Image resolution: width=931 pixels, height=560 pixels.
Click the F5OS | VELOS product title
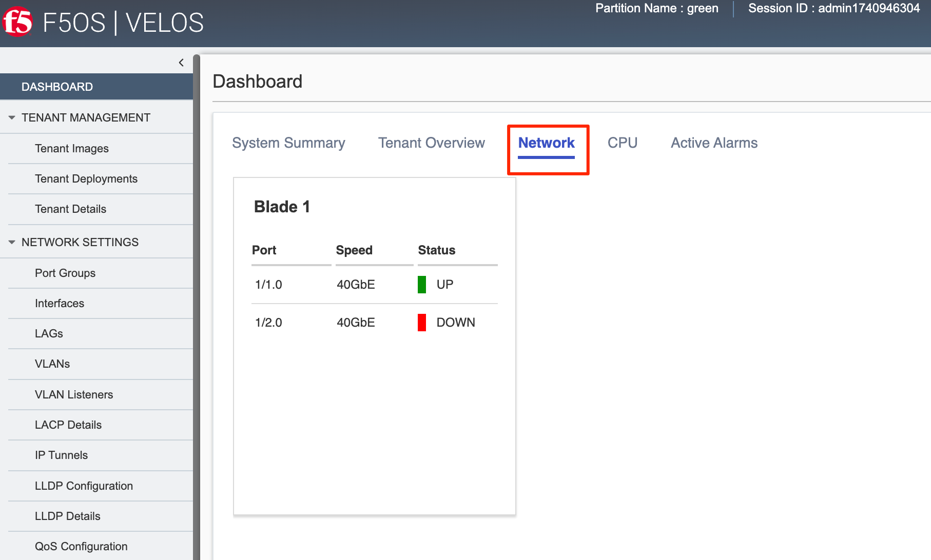tap(123, 23)
